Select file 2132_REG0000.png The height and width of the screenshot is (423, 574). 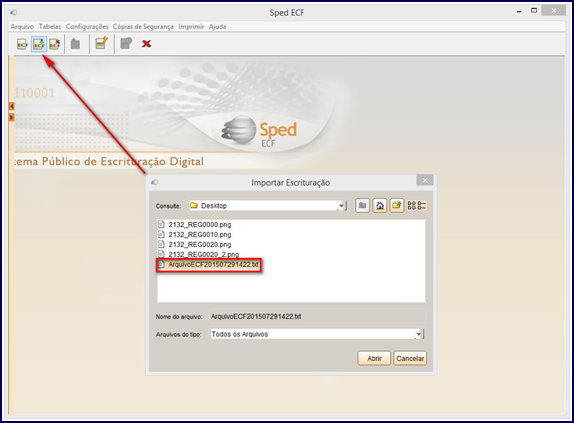coord(200,224)
